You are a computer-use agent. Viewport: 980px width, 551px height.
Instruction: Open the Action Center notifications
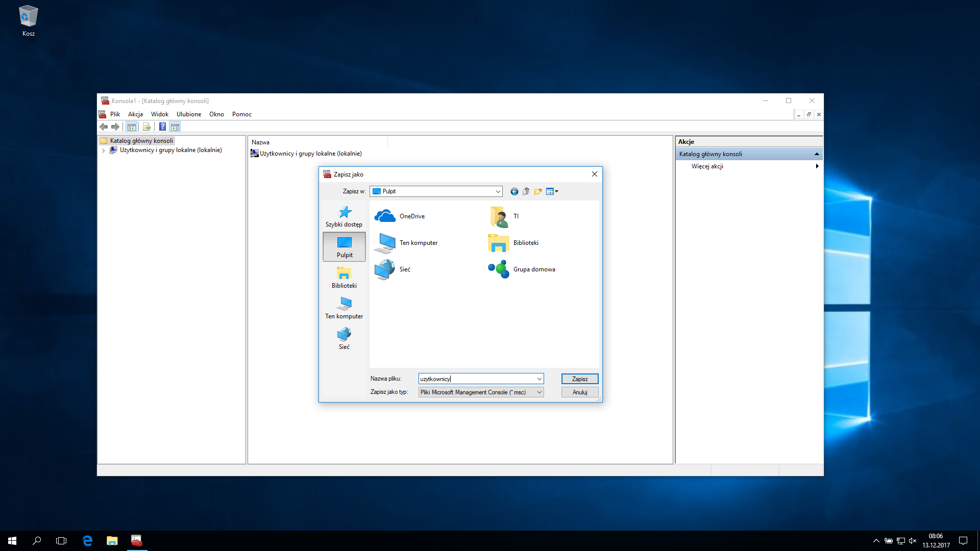coord(963,541)
